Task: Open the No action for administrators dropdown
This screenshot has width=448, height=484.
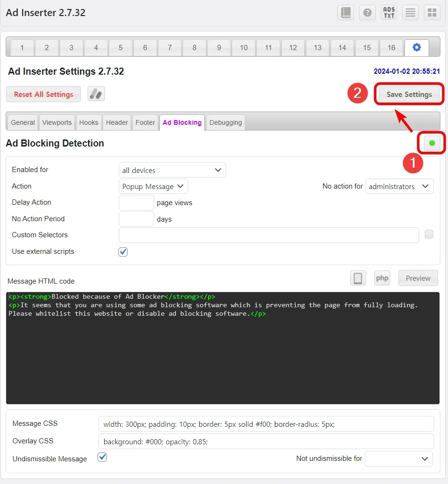Action: click(399, 186)
